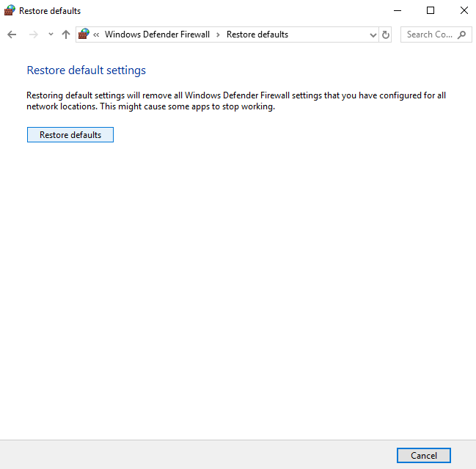Click the title bar firewall icon
The width and height of the screenshot is (476, 469).
click(10, 10)
